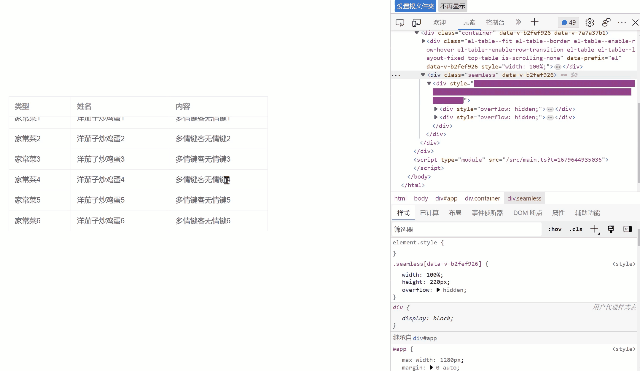Screen dimensions: 640x371
Task: Click the max-width declaration in #app
Action: pos(432,360)
